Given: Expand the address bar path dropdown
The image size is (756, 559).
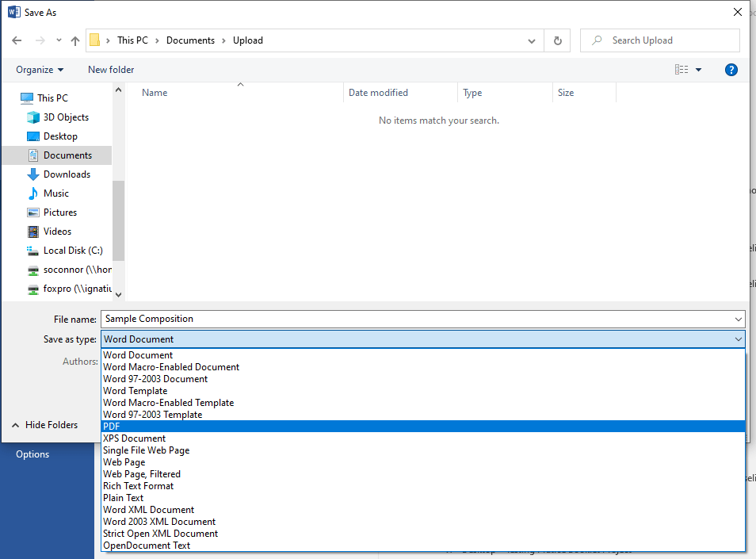Looking at the screenshot, I should tap(531, 40).
